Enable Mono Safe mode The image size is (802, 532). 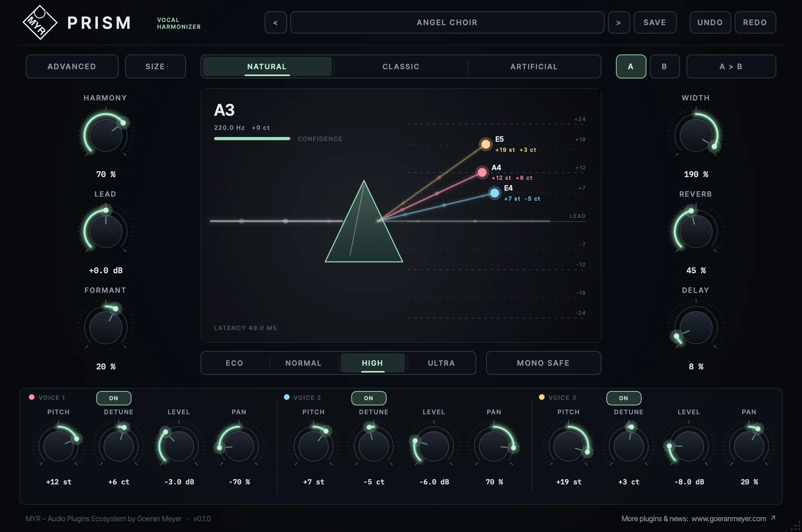pos(544,363)
